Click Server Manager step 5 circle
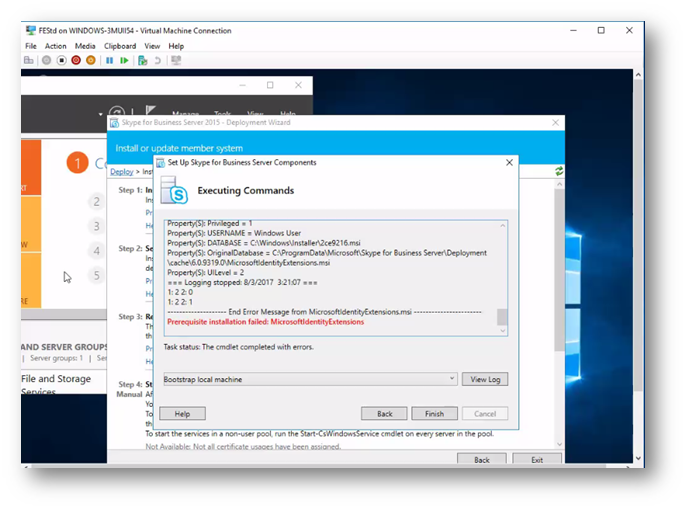The width and height of the screenshot is (687, 510). coord(96,276)
